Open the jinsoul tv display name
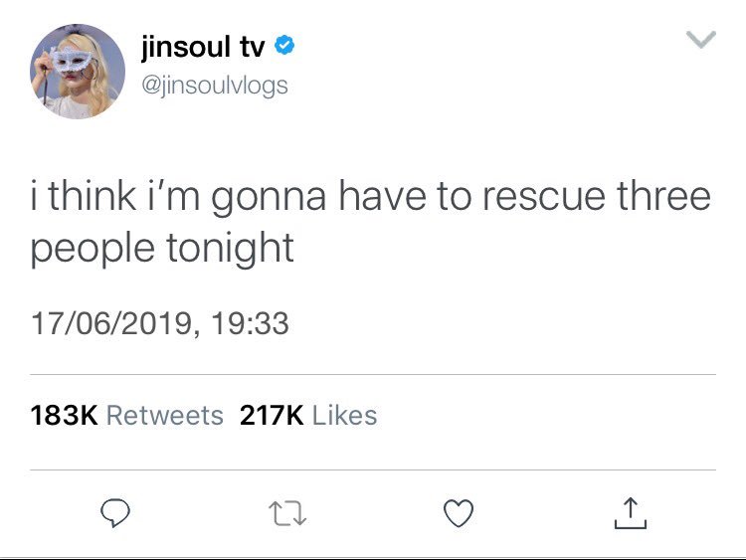 203,47
